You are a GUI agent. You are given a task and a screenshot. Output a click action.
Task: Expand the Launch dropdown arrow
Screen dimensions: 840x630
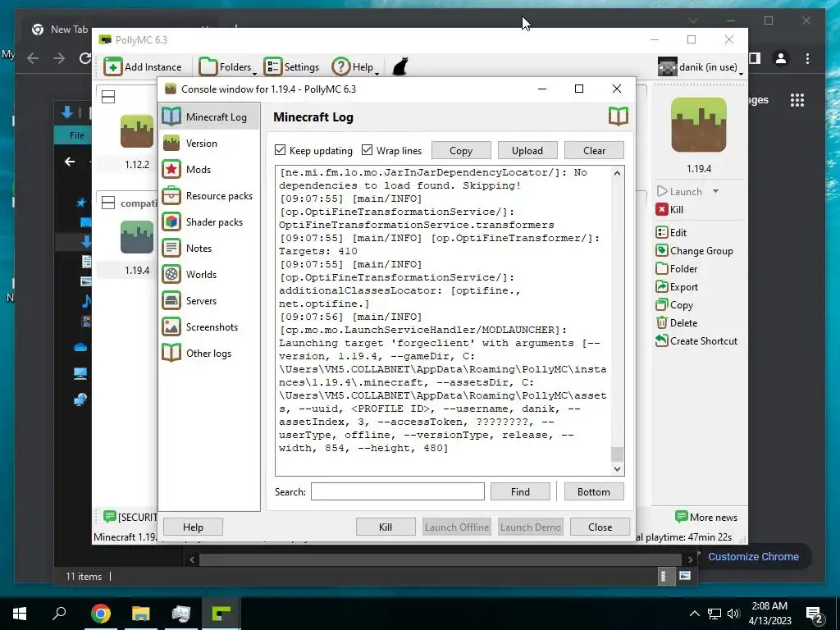click(x=715, y=191)
